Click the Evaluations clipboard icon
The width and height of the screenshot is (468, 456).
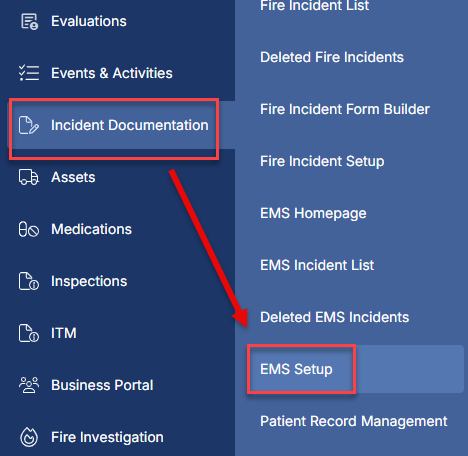(29, 22)
